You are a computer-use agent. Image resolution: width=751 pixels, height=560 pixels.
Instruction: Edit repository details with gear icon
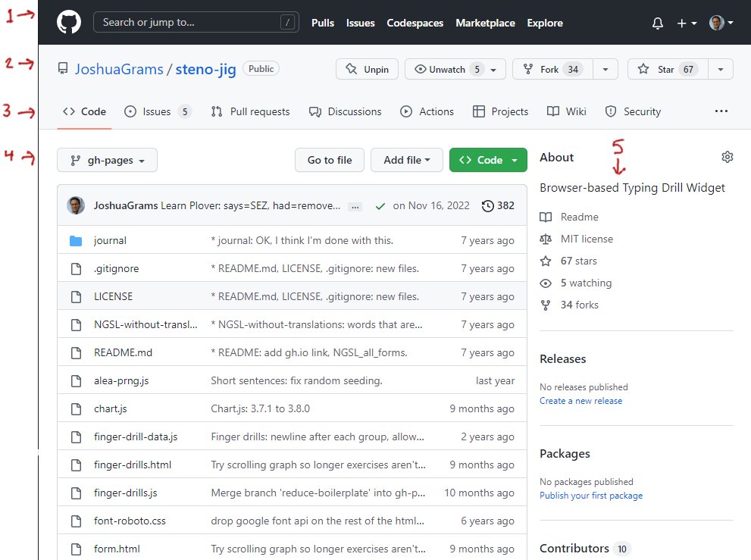(727, 157)
